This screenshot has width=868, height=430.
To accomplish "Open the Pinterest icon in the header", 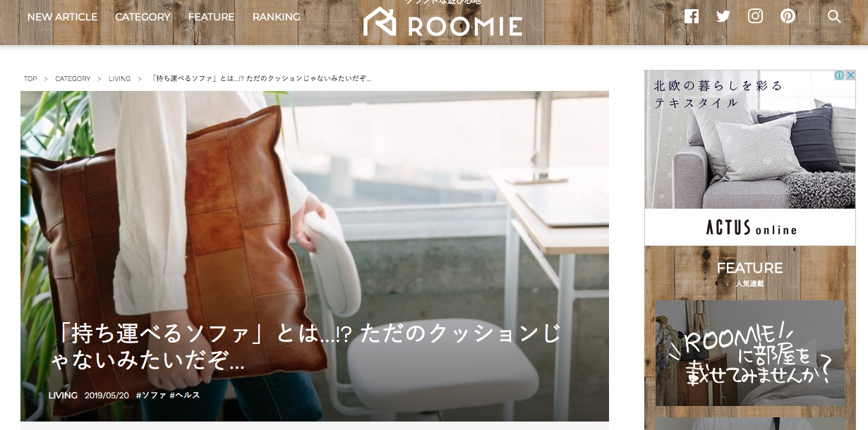I will [788, 16].
